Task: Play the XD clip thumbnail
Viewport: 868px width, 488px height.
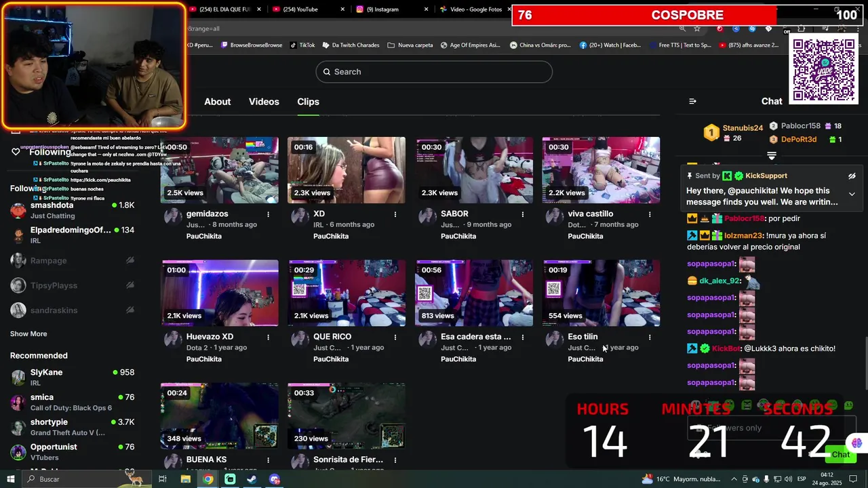Action: click(347, 170)
